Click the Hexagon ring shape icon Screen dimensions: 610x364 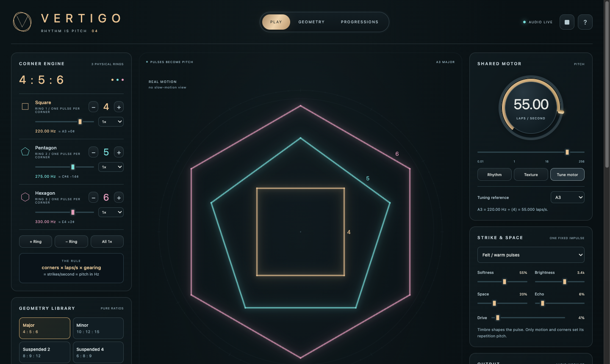click(x=25, y=197)
